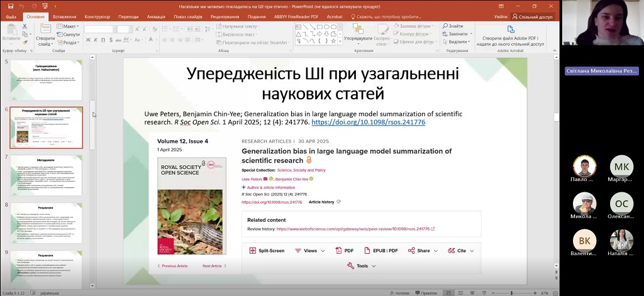The width and height of the screenshot is (644, 296).
Task: Click the Format Painter brush icon
Action: point(25,42)
